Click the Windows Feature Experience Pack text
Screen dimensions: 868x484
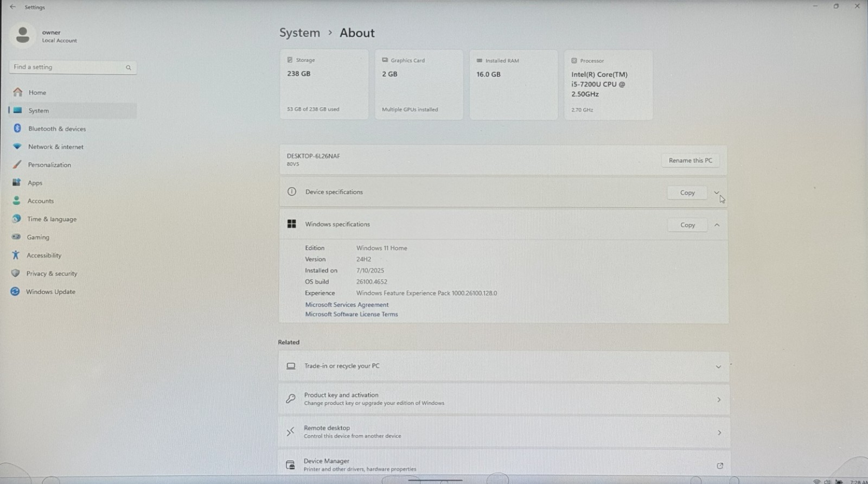426,293
